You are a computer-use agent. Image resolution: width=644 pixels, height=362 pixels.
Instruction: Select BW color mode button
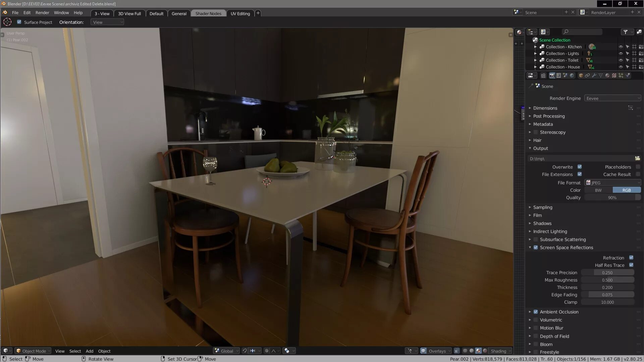pos(598,190)
